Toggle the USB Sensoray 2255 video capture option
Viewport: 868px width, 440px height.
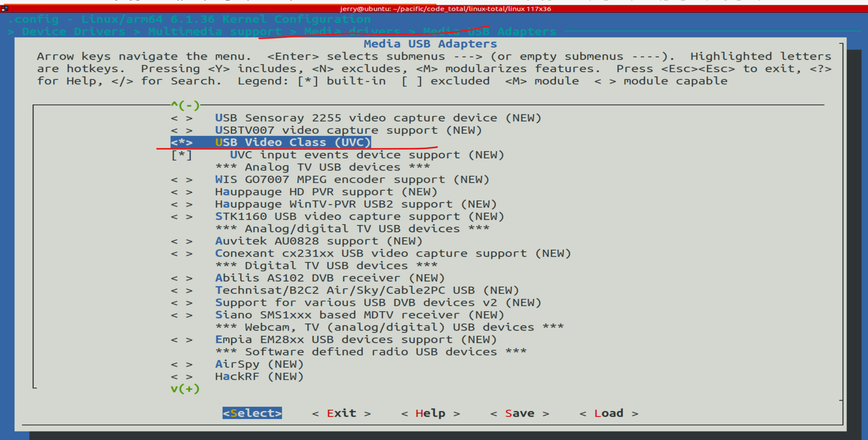pyautogui.click(x=182, y=118)
